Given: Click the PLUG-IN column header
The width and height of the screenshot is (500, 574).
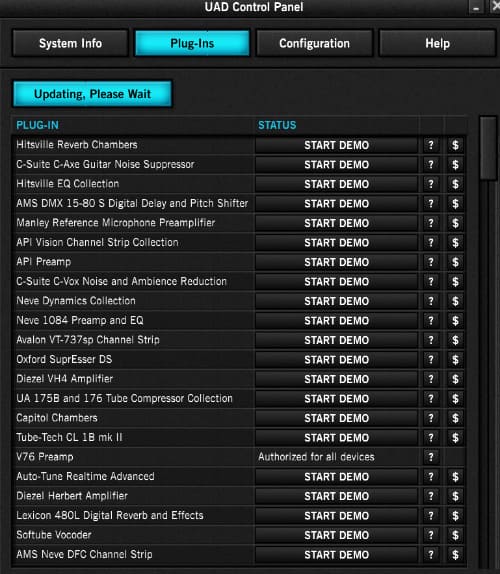Looking at the screenshot, I should (37, 125).
